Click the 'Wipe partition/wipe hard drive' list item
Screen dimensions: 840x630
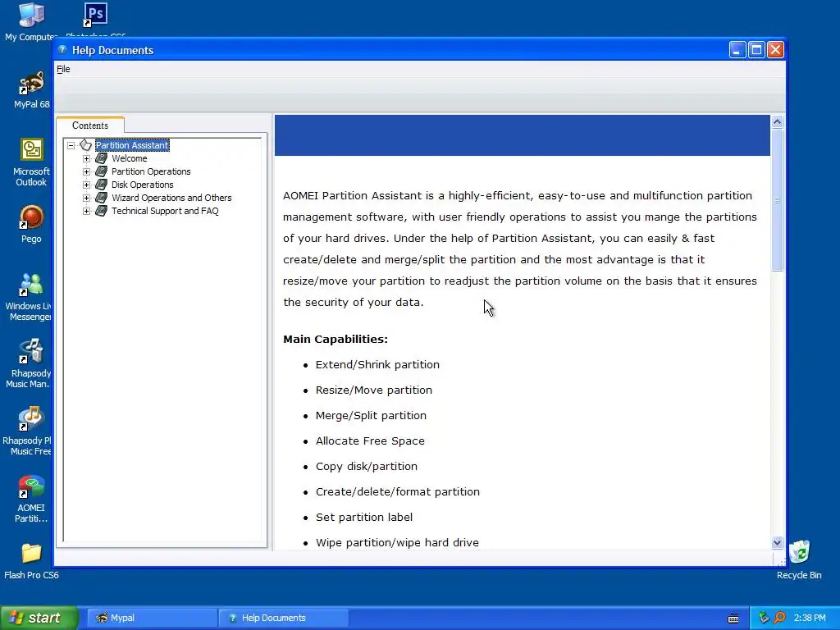(397, 543)
